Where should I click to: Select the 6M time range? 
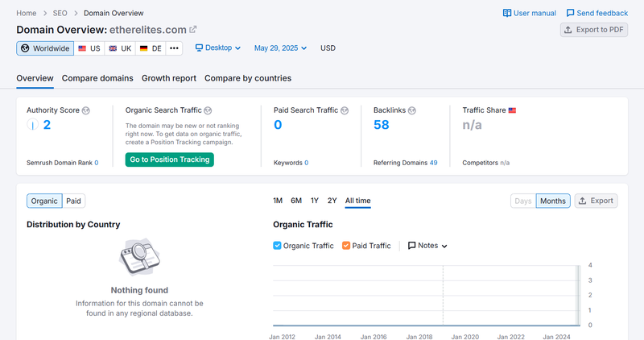coord(296,201)
